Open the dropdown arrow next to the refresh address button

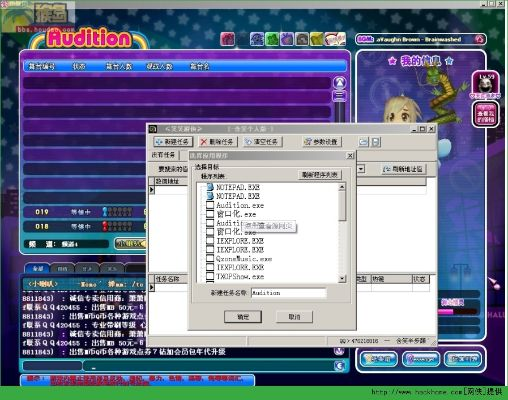(361, 169)
